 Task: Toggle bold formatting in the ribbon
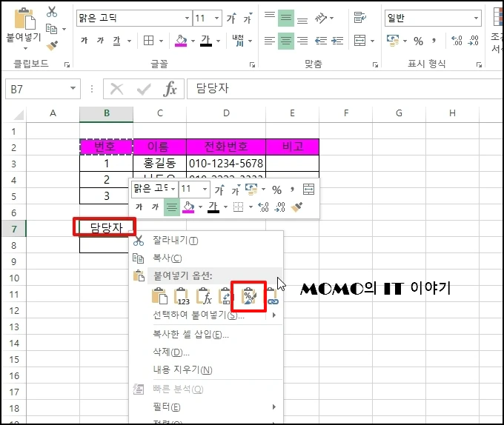[x=84, y=41]
